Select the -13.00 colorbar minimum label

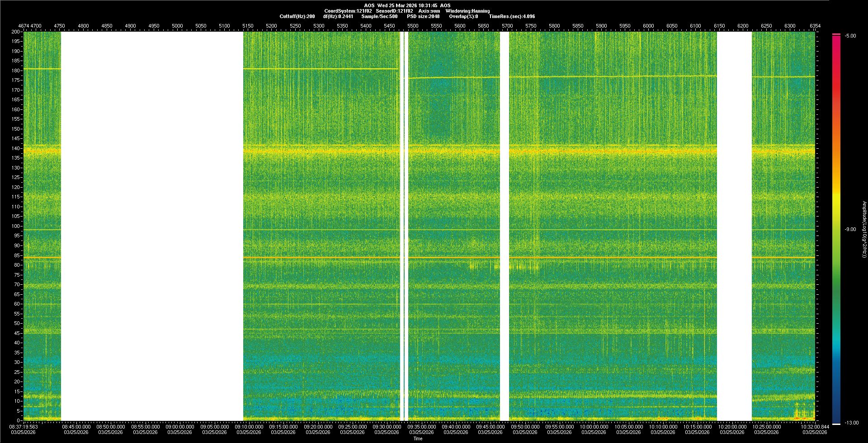coord(851,423)
